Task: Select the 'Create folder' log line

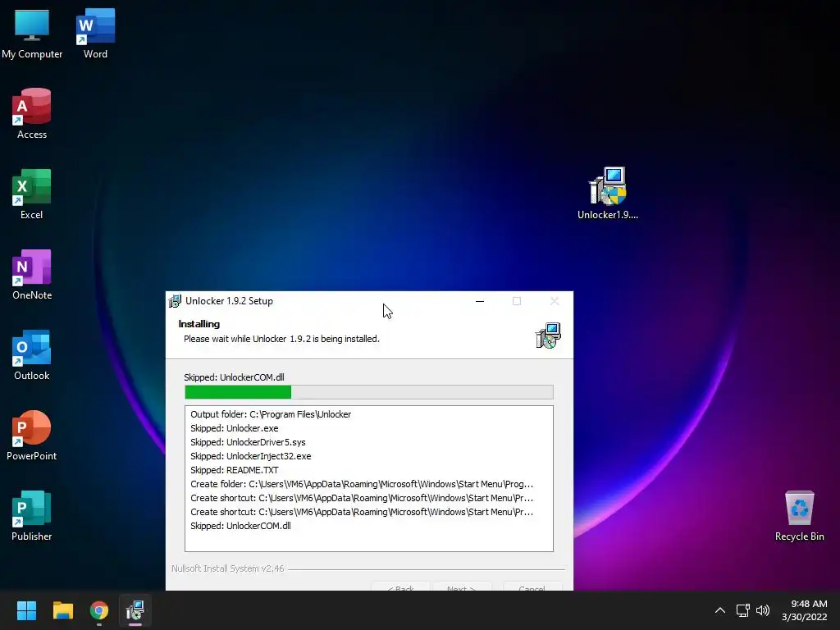Action: coord(362,484)
